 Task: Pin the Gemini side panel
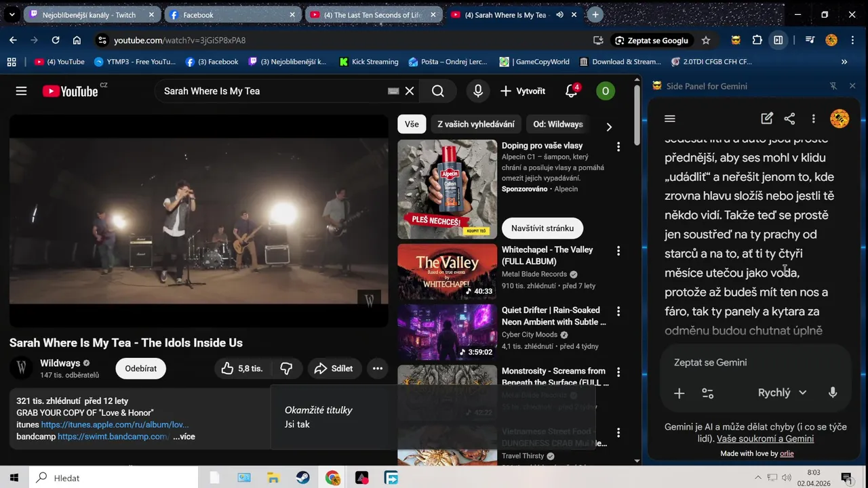point(833,86)
